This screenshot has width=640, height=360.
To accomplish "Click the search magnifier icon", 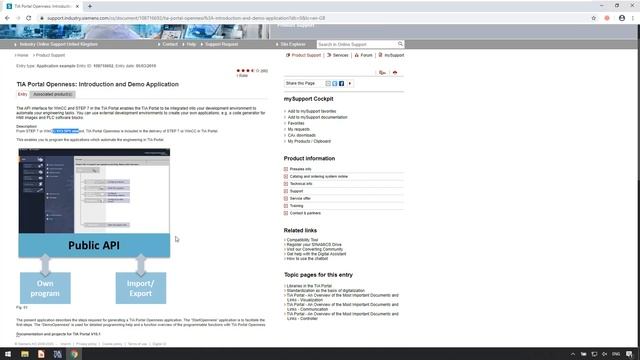I will (400, 44).
